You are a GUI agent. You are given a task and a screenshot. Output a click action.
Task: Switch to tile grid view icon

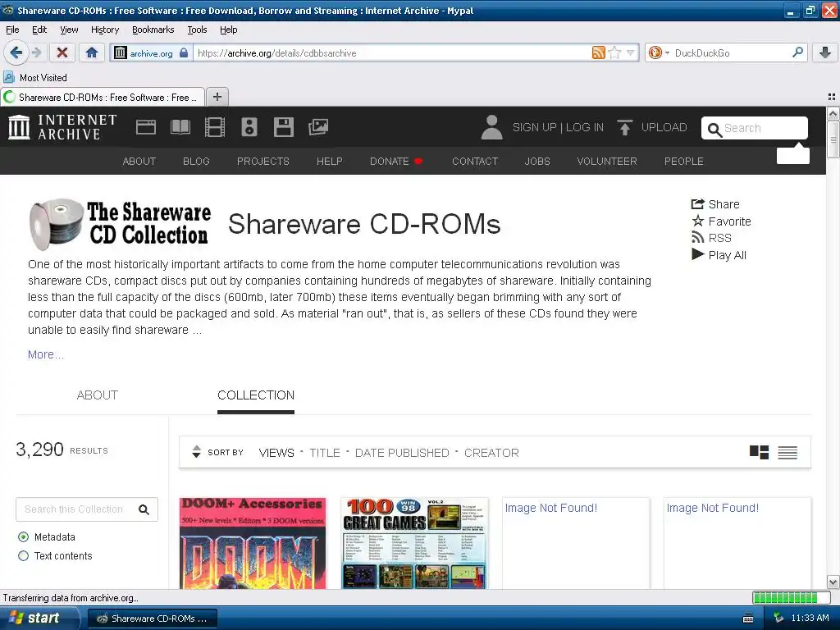759,453
